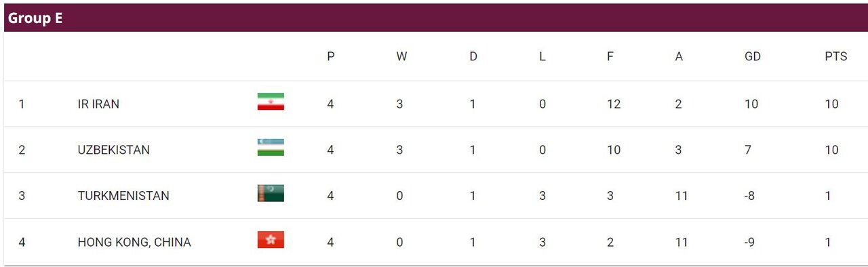Click the L column header
Viewport: 868px width, 267px height.
point(542,57)
